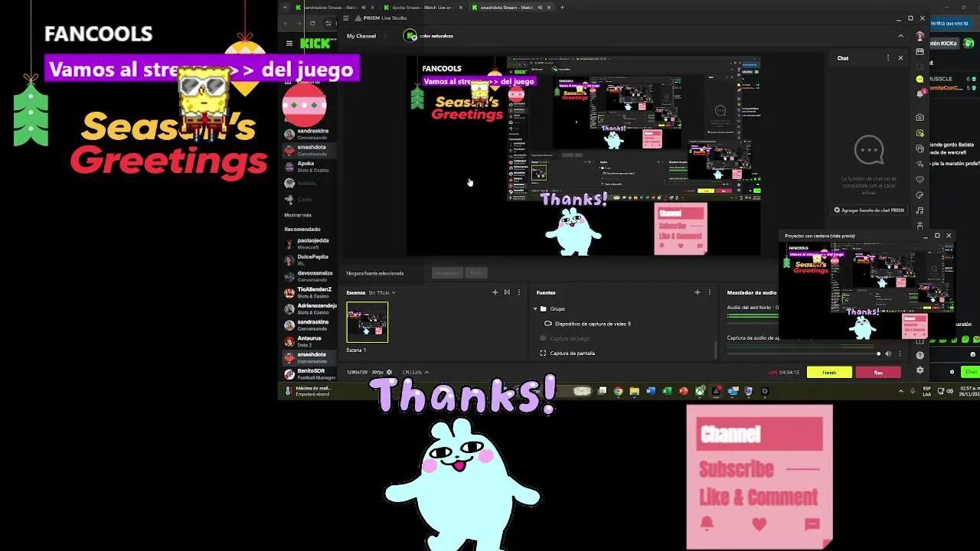Mute the Captura de audio mixer track

888,354
